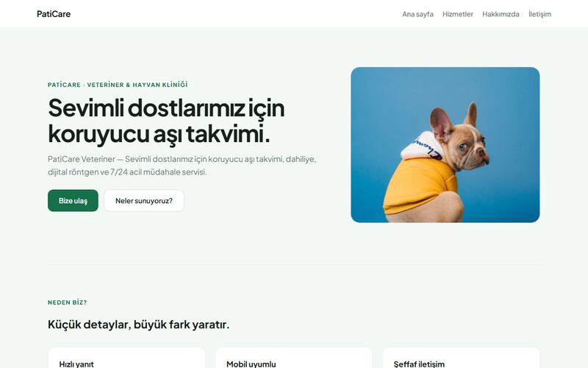This screenshot has width=588, height=368.
Task: Click the green Bize ulaş button
Action: 73,200
